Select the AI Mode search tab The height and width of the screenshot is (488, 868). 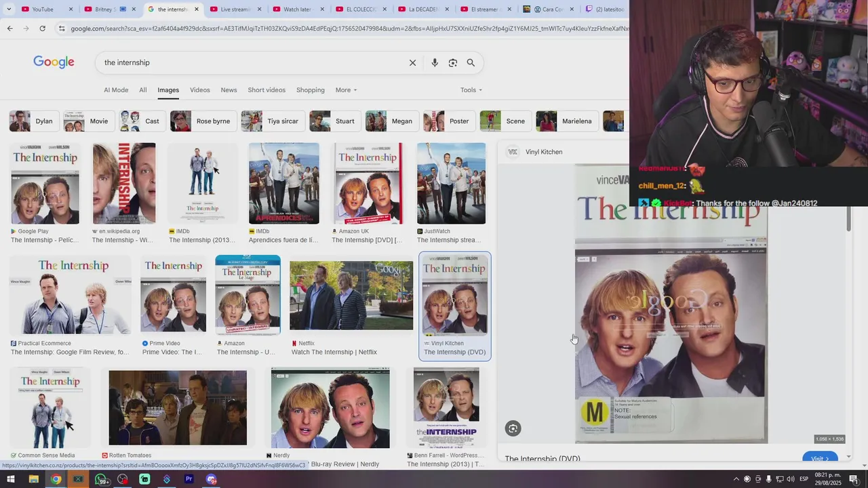coord(116,90)
